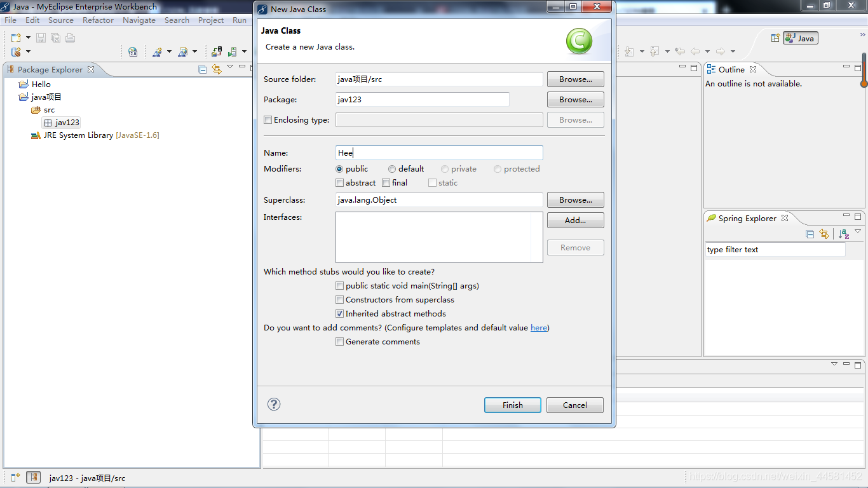Open Spring Explorer view menu triangle
The image size is (868, 488).
858,231
